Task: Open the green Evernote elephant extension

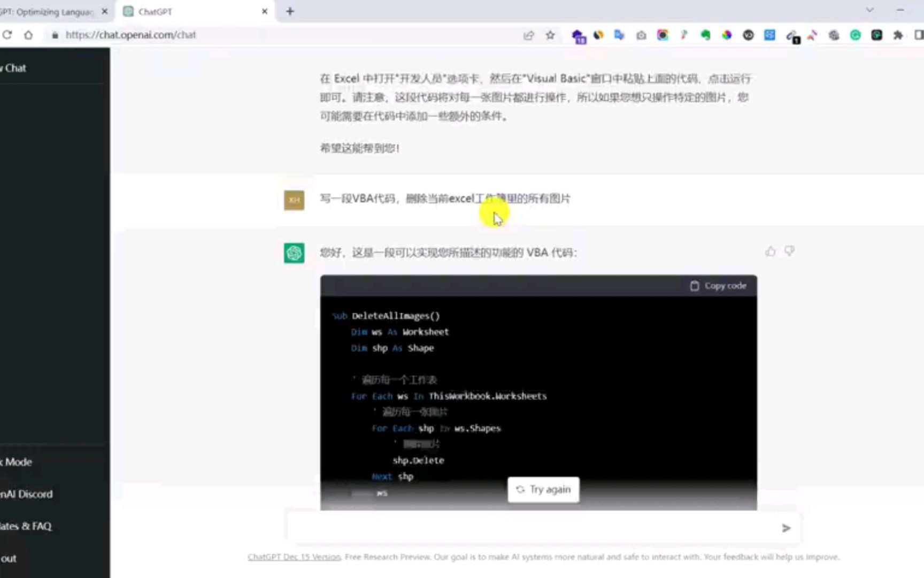Action: [705, 35]
